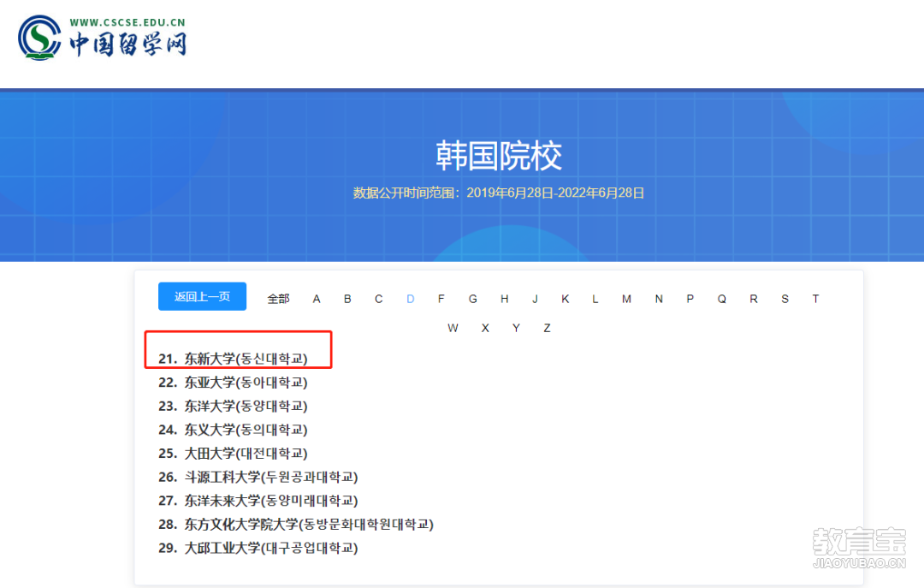Image resolution: width=924 pixels, height=588 pixels.
Task: Filter schools by letter N
Action: [659, 299]
